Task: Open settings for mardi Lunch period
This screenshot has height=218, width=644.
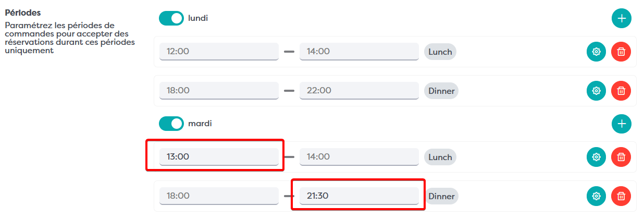Action: pyautogui.click(x=597, y=157)
